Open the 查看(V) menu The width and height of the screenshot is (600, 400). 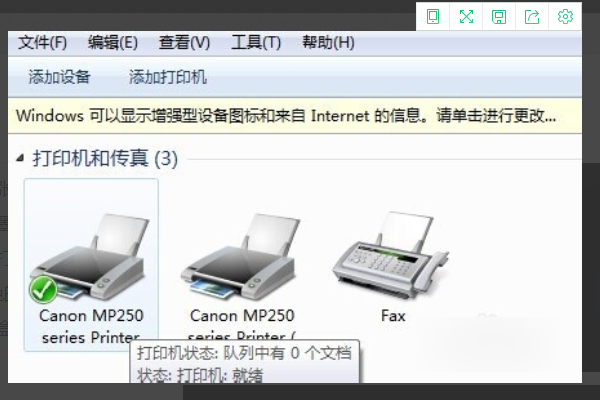[x=184, y=42]
